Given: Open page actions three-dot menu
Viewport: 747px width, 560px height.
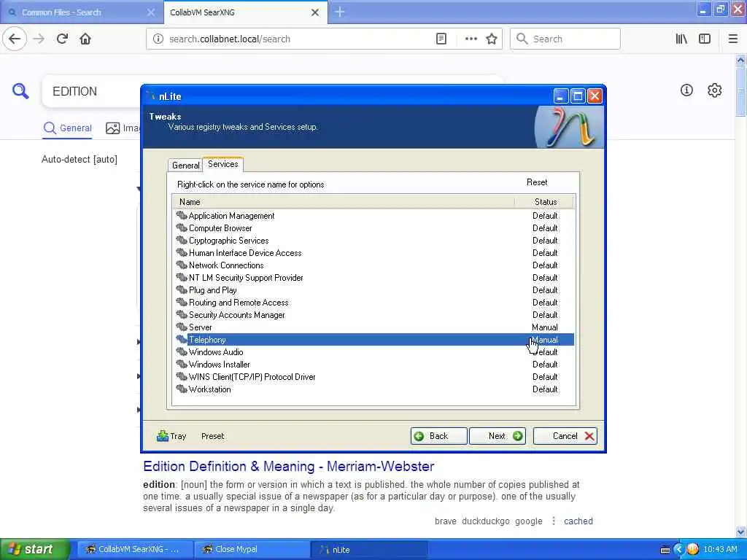Looking at the screenshot, I should click(x=471, y=39).
